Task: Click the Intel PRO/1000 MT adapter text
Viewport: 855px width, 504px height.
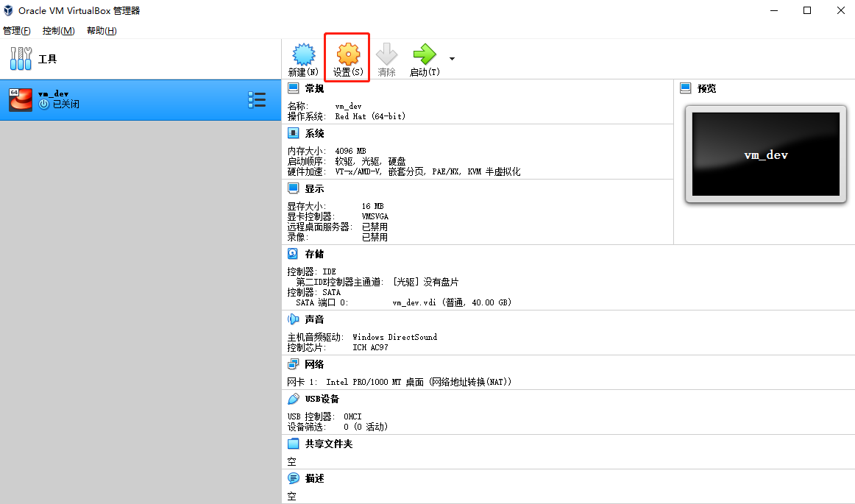Action: coord(419,382)
